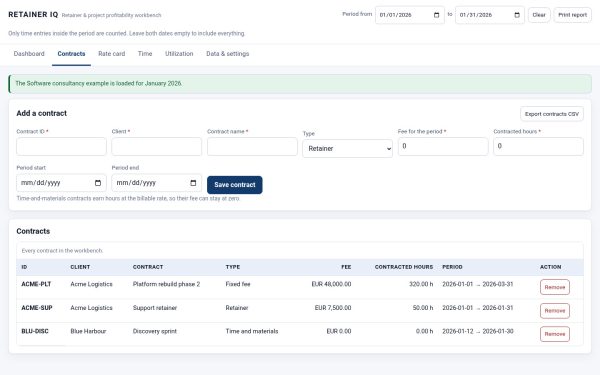The image size is (600, 375).
Task: Focus the Contract name input field
Action: (252, 147)
